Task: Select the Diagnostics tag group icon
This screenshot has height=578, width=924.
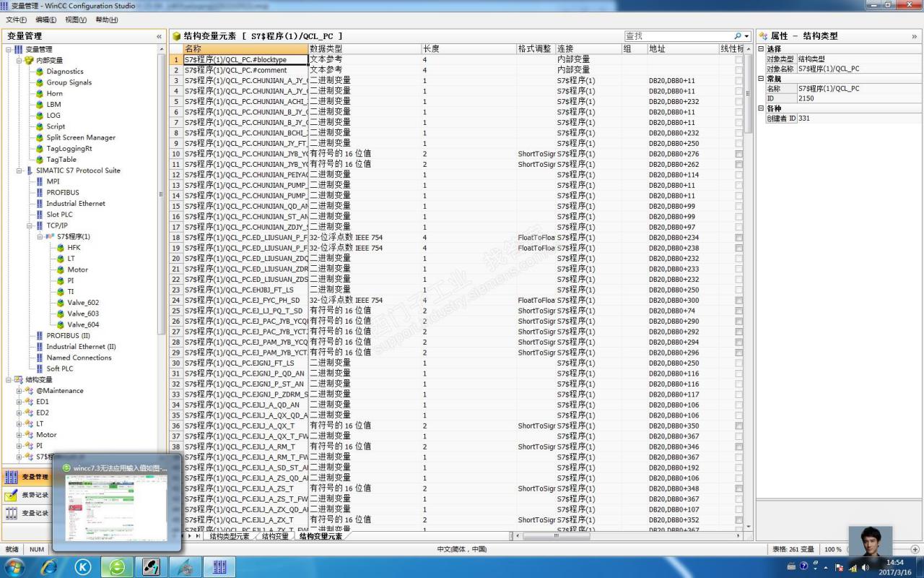Action: [x=40, y=72]
